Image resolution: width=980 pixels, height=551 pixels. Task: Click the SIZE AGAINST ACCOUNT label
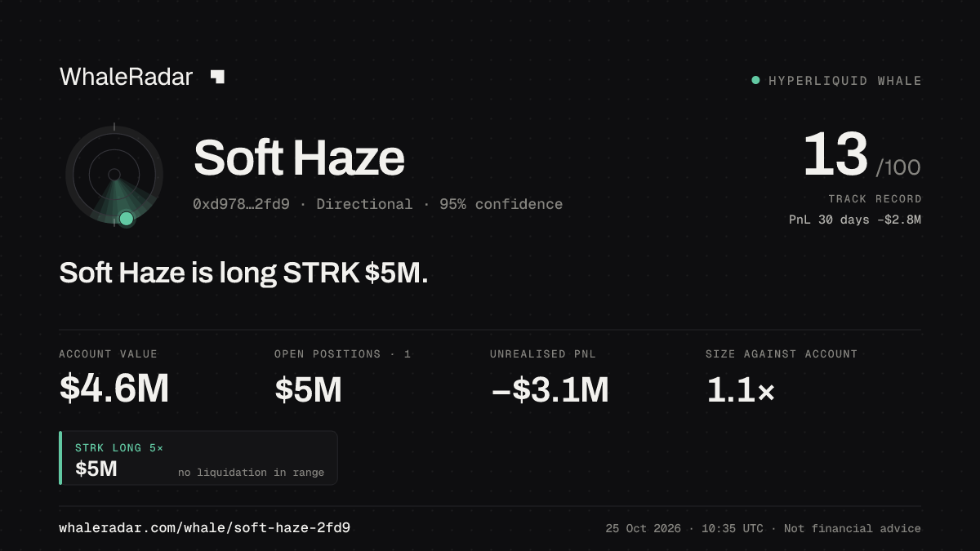pos(782,354)
